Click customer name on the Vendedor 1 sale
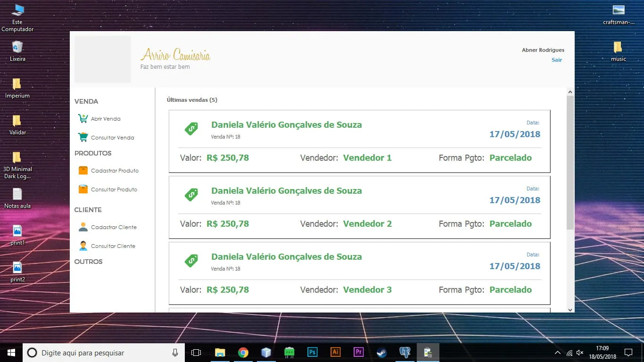This screenshot has width=644, height=362. [x=287, y=125]
